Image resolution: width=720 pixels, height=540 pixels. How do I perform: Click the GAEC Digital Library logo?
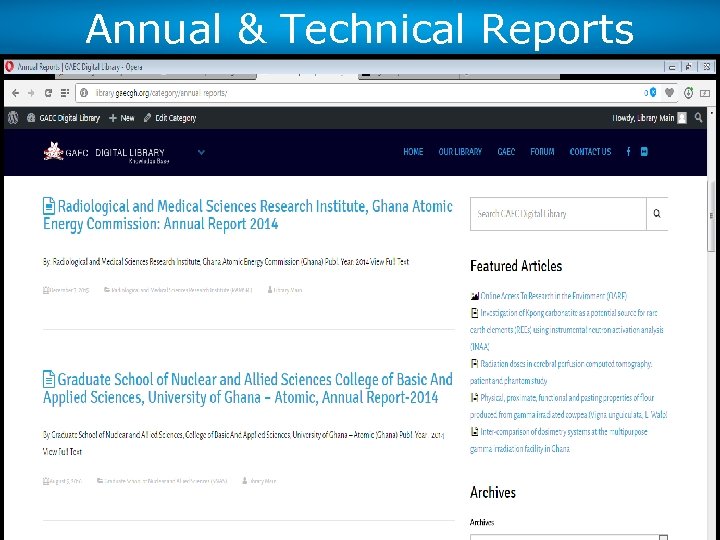click(x=107, y=152)
